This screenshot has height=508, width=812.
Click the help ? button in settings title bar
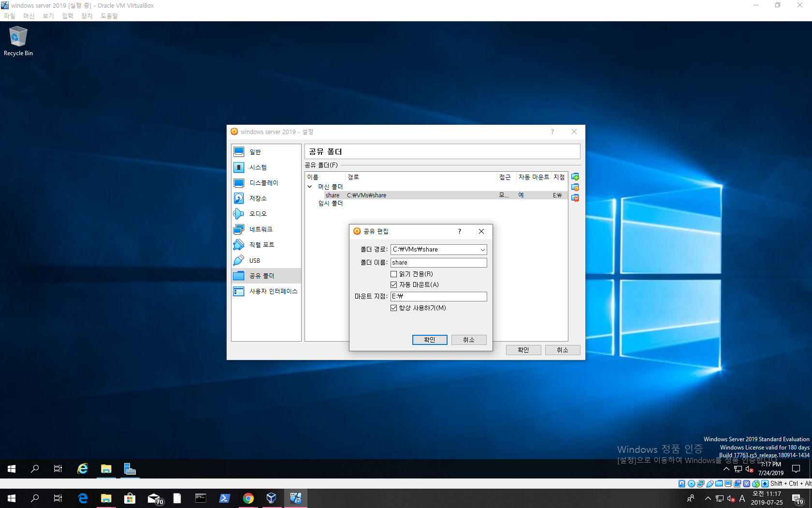click(x=552, y=132)
